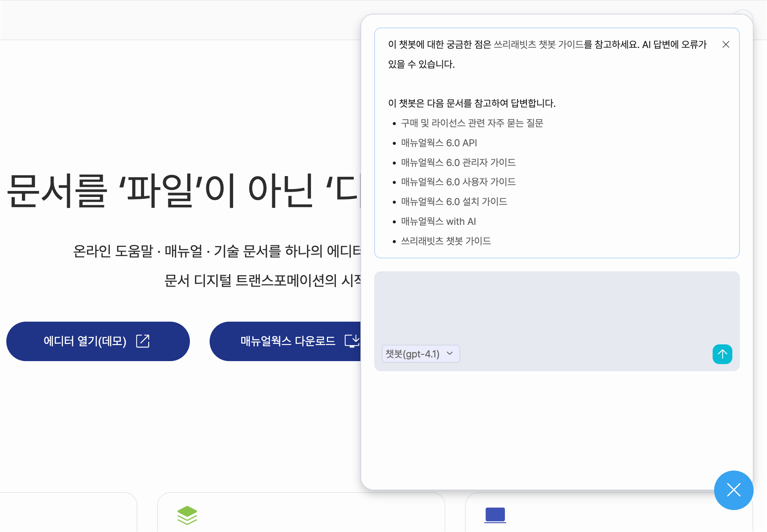Click the green stacked layers icon

point(187,515)
